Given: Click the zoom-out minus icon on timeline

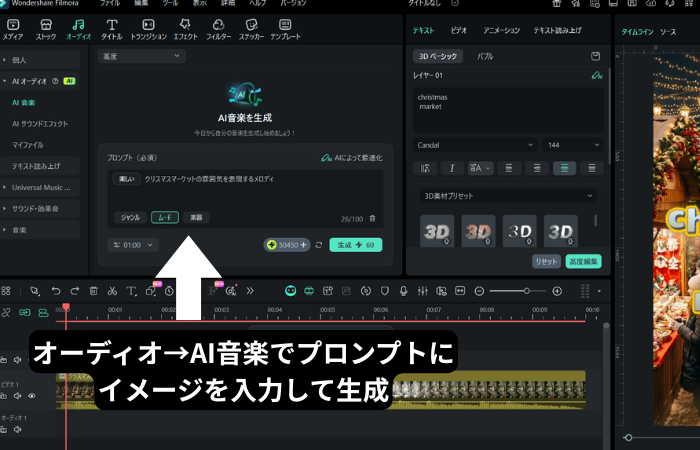Looking at the screenshot, I should [x=479, y=291].
